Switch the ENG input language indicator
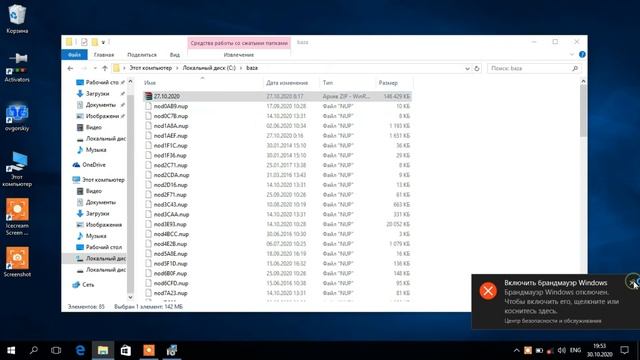The width and height of the screenshot is (640, 360). point(576,350)
